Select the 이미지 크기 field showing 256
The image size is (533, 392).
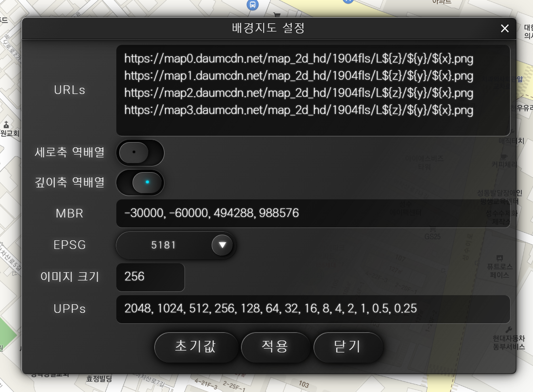[150, 277]
